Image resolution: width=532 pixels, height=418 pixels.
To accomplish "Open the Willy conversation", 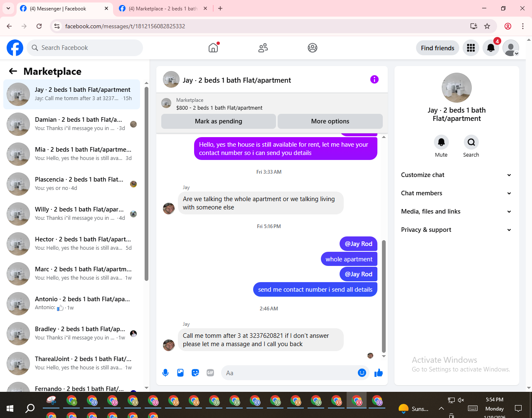I will click(x=71, y=214).
